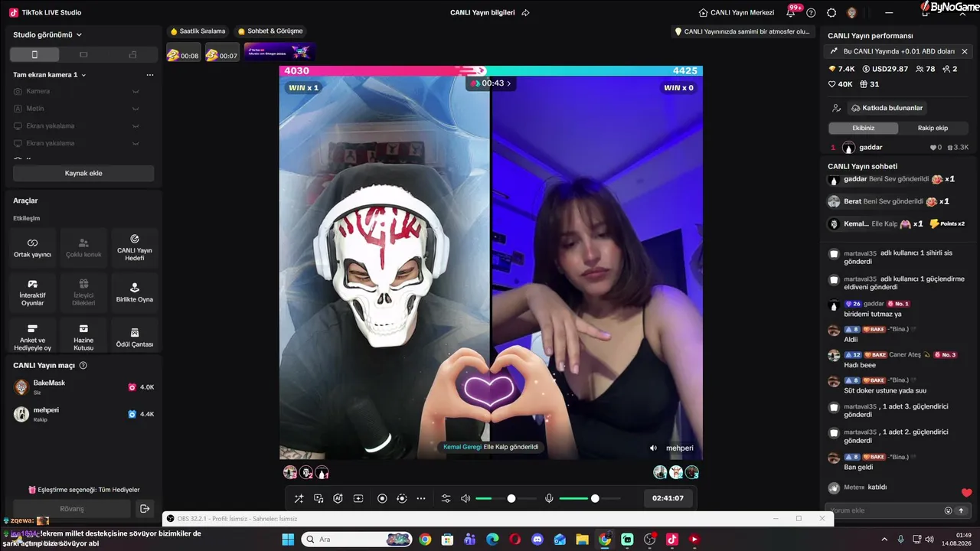Click the Windows taskbar search box
The height and width of the screenshot is (551, 980).
(357, 540)
